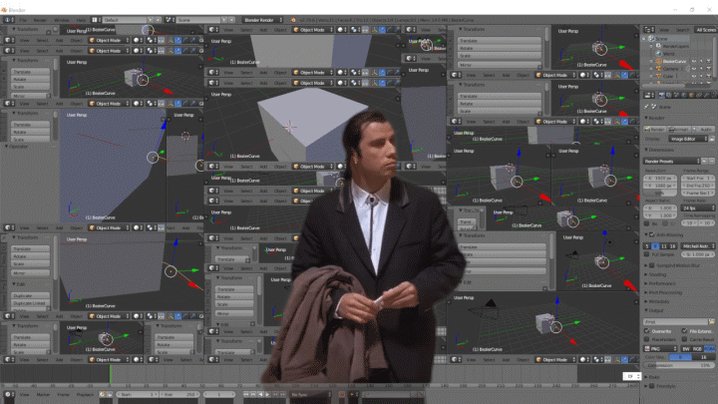Open the Mitchell-Netravali filter dropdown
Image resolution: width=718 pixels, height=404 pixels.
coord(698,246)
